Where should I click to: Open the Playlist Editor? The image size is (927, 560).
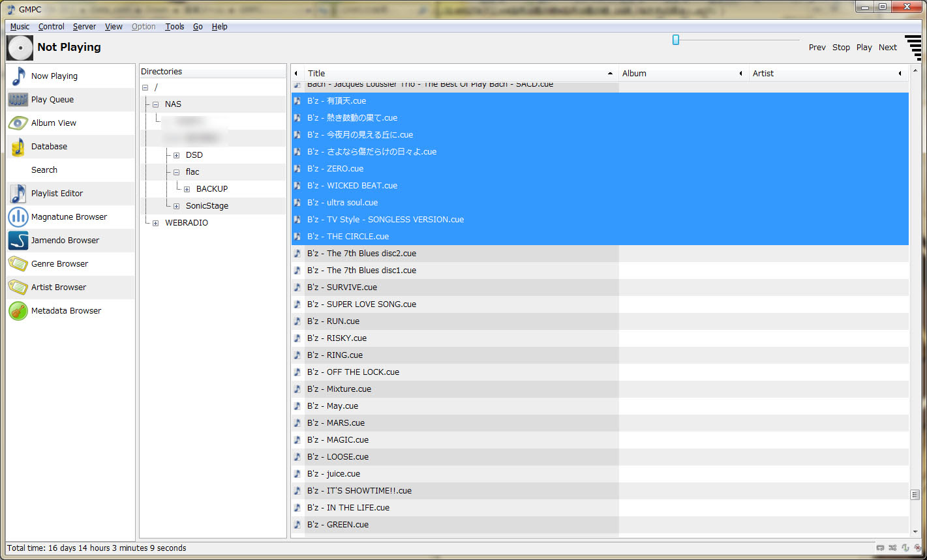coord(70,194)
